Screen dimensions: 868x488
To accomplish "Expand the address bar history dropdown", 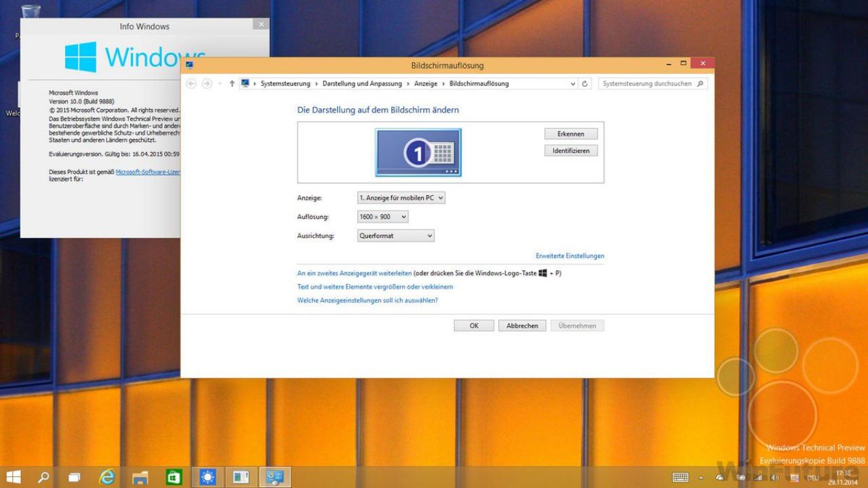I will tap(573, 84).
